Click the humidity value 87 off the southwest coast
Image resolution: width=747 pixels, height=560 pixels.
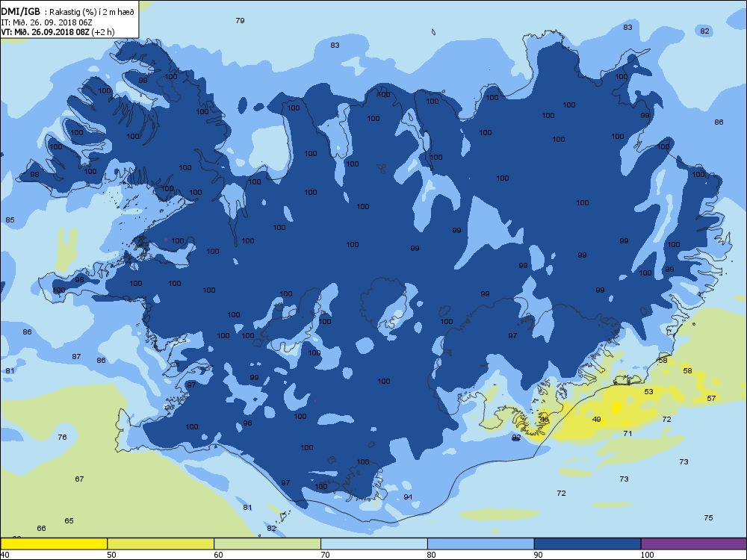tap(76, 357)
